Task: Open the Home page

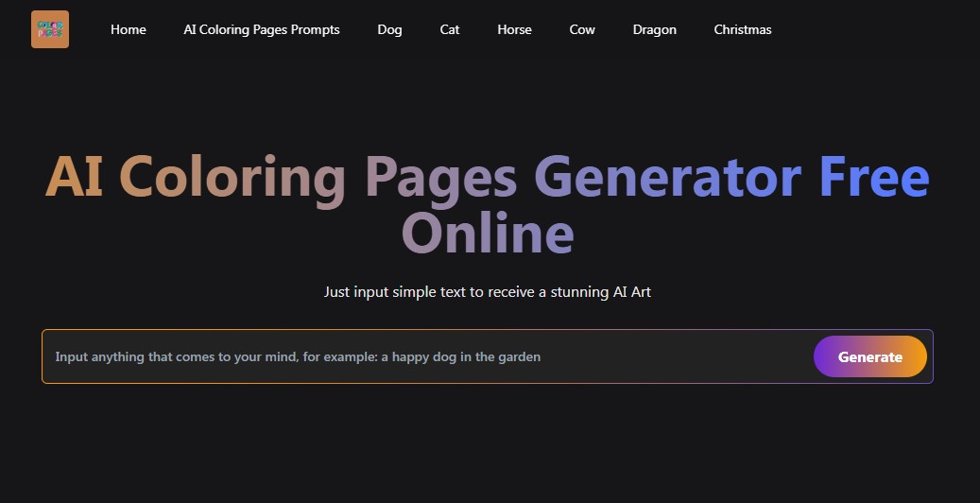Action: 129,29
